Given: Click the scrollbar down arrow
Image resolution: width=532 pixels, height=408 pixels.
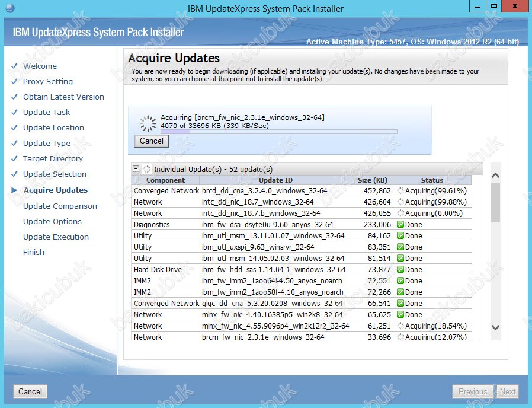Looking at the screenshot, I should [495, 327].
